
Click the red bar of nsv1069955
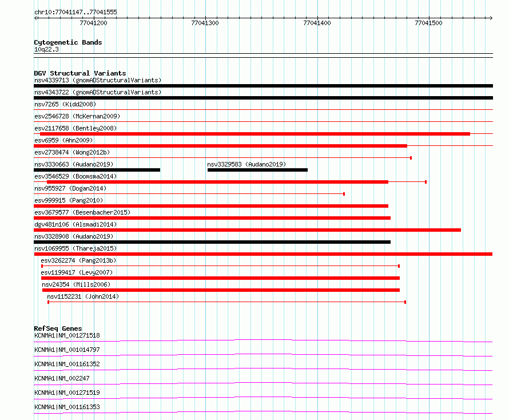coord(263,254)
